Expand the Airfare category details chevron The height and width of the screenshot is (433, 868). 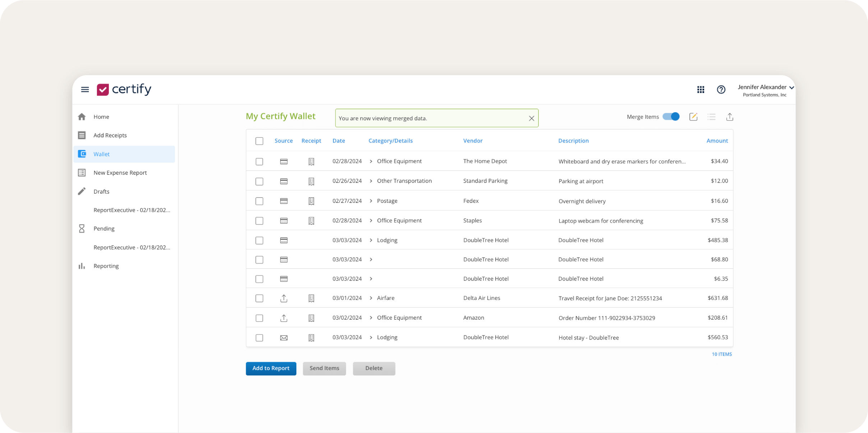pos(371,298)
